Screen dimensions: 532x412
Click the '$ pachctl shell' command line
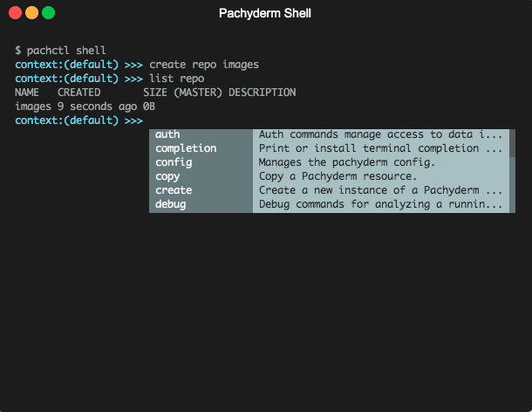60,51
